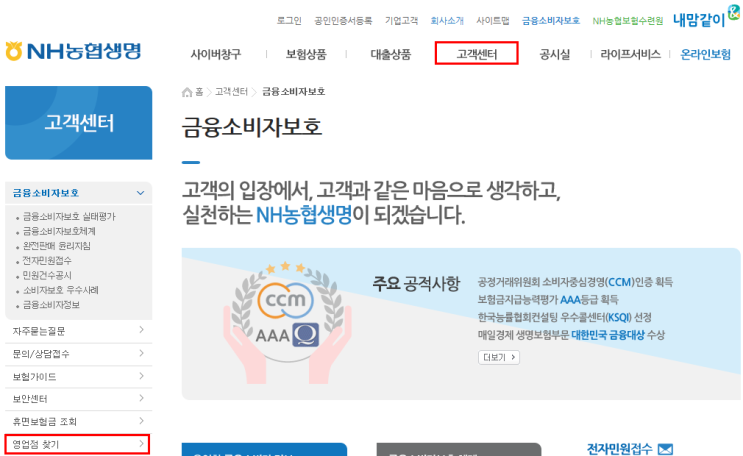Image resolution: width=743 pixels, height=456 pixels.
Task: Select 휴면보험금 조회 sidebar item
Action: click(x=79, y=421)
